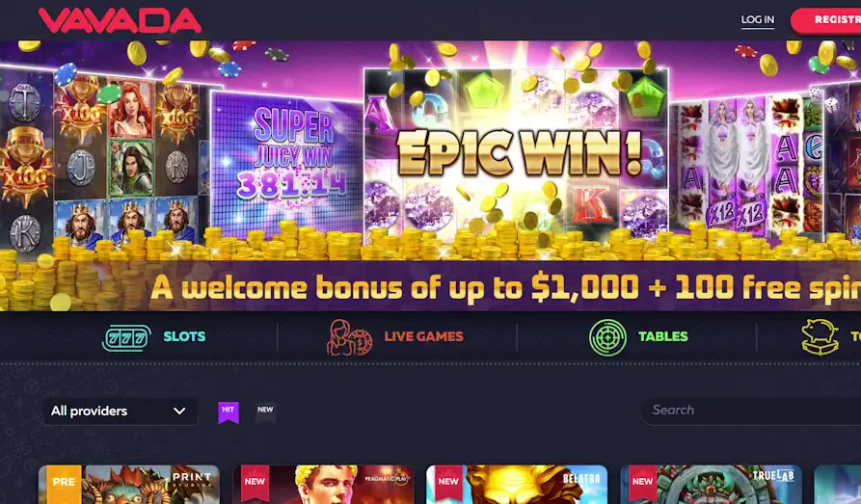This screenshot has height=504, width=861.
Task: Click the VAVADA logo
Action: [120, 20]
